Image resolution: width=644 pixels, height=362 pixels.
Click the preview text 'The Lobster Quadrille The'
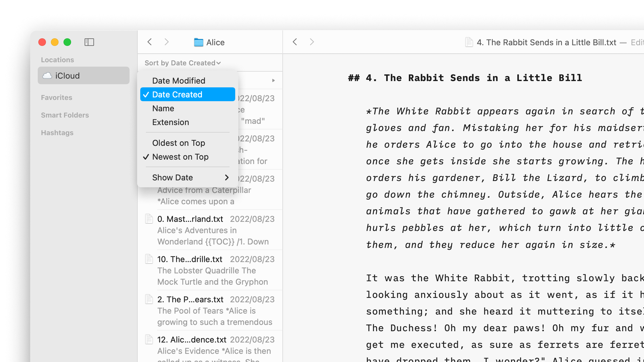207,271
